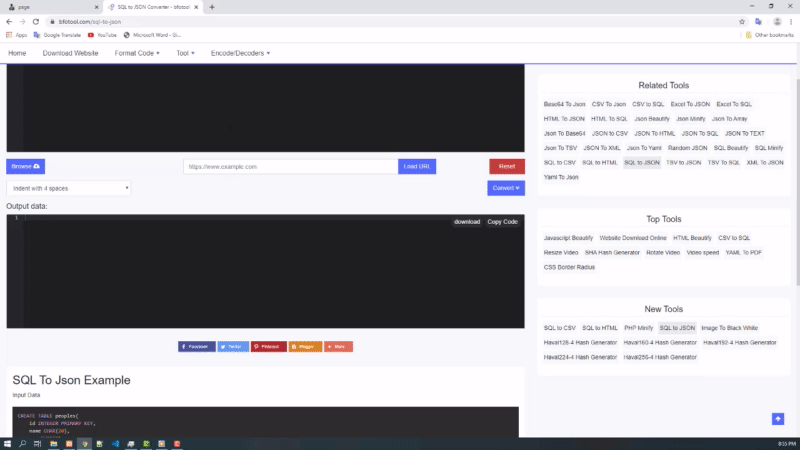Image resolution: width=800 pixels, height=450 pixels.
Task: Click the browser reload icon
Action: click(x=35, y=21)
